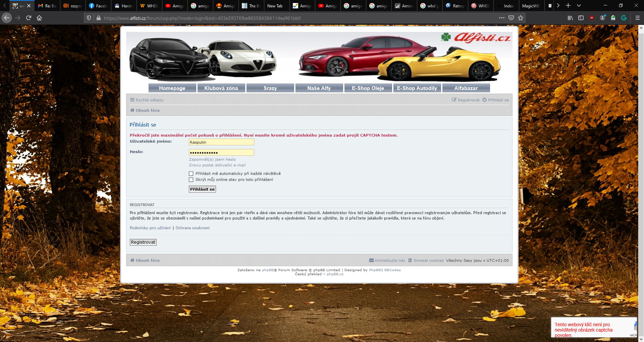The height and width of the screenshot is (342, 644).
Task: Enable automatic login on each visit checkbox
Action: pyautogui.click(x=191, y=174)
